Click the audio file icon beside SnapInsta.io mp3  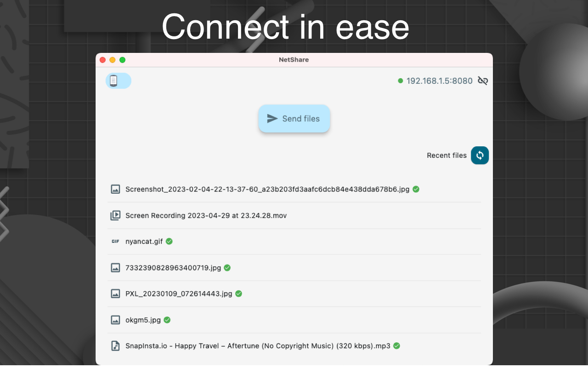tap(115, 346)
